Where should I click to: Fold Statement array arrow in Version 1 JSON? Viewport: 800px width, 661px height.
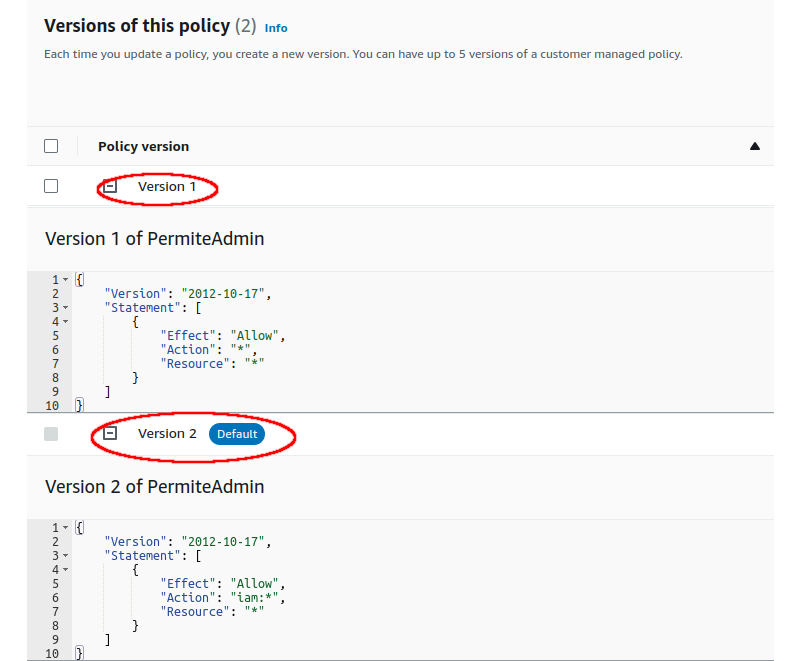(65, 308)
